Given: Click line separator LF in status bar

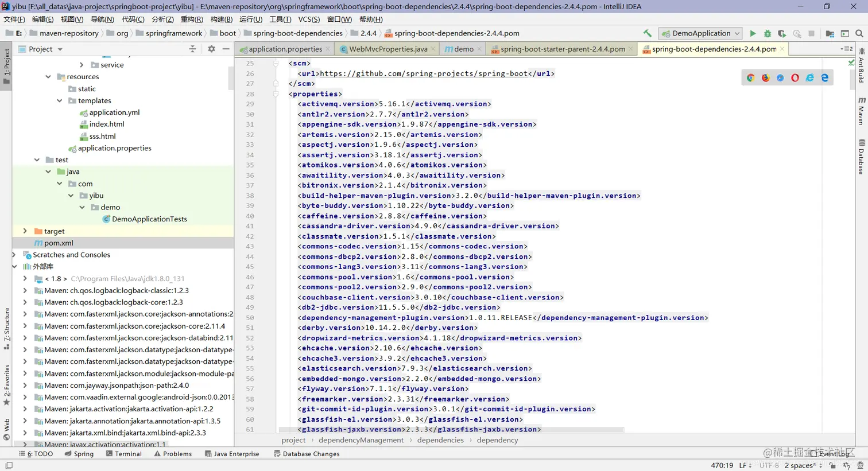Looking at the screenshot, I should (745, 465).
